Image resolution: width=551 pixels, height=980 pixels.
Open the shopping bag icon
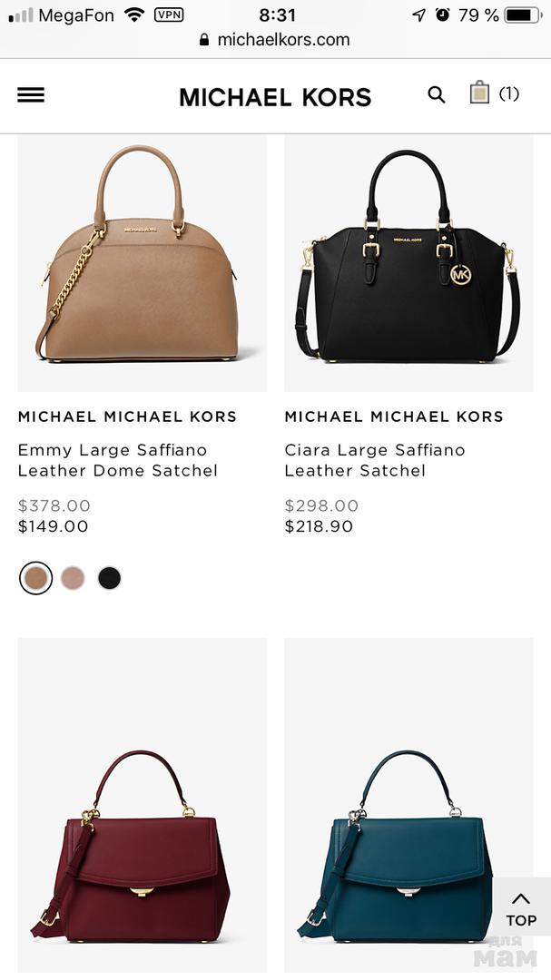(x=479, y=93)
